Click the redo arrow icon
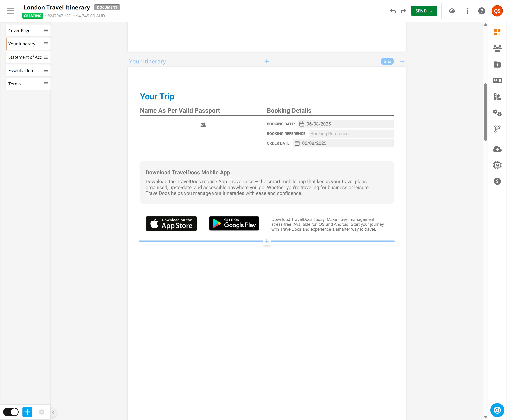507x420 pixels. tap(403, 11)
